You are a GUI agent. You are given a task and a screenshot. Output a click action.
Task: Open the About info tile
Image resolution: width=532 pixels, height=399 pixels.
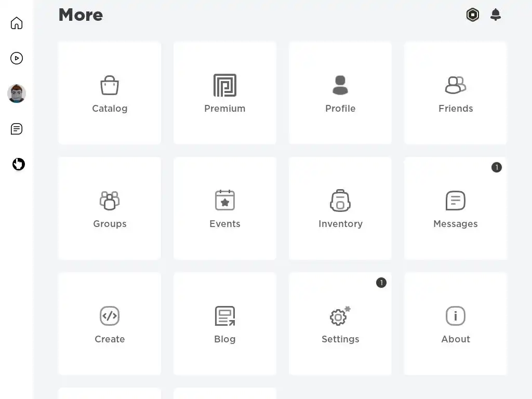pyautogui.click(x=455, y=324)
